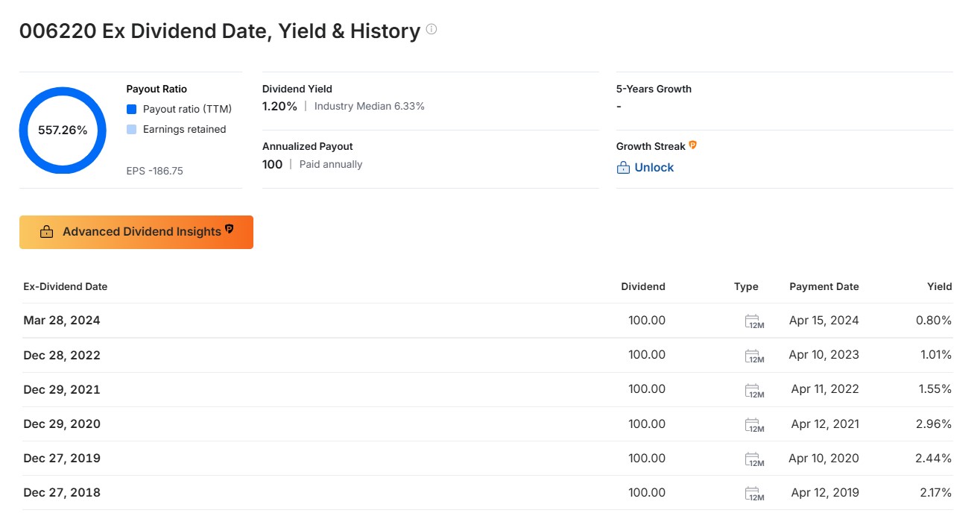Click the 12M calendar icon for Mar 28, 2024
980x513 pixels.
coord(754,321)
